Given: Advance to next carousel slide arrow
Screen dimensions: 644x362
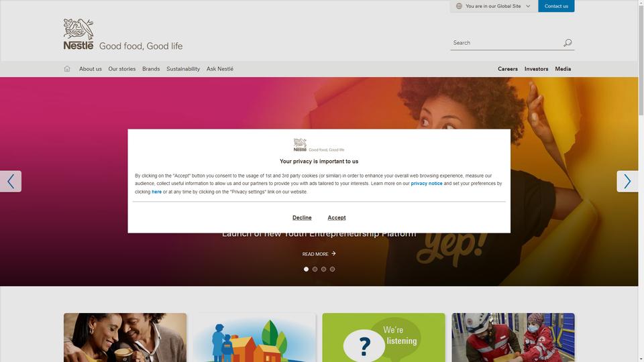Looking at the screenshot, I should tap(627, 182).
